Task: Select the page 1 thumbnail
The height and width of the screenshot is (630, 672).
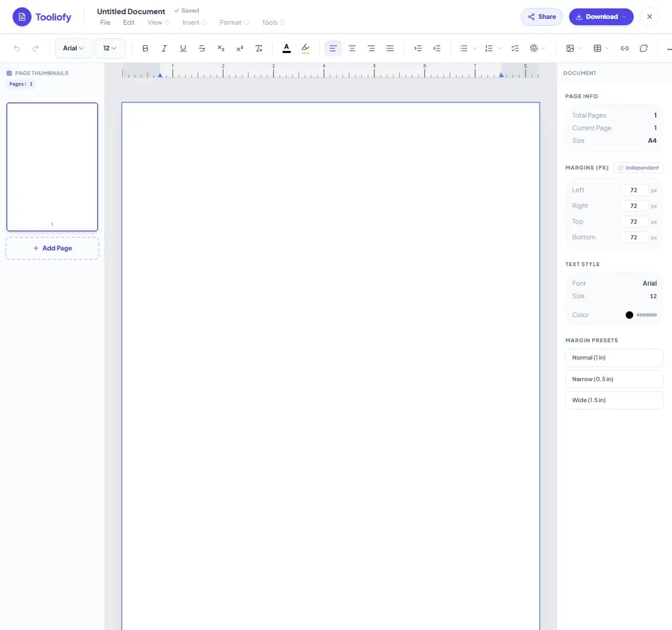Action: point(52,167)
